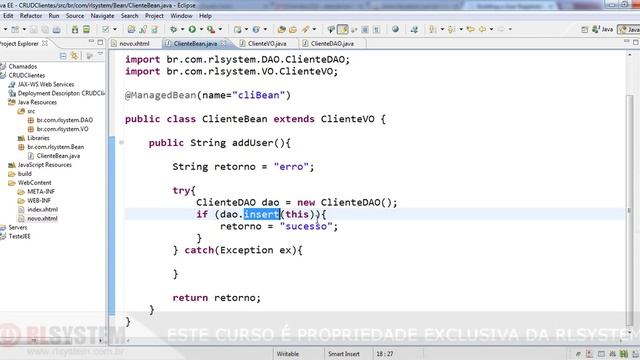The image size is (640, 360).
Task: Click the selected insert text in code
Action: tap(261, 214)
